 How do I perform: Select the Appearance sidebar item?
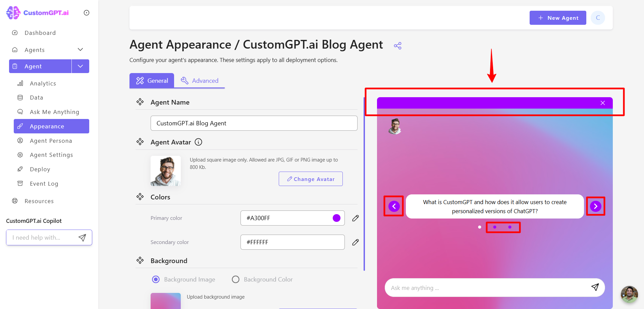pyautogui.click(x=51, y=126)
